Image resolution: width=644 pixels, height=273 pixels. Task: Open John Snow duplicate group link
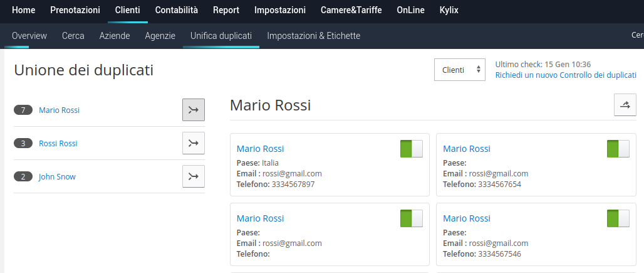point(57,177)
